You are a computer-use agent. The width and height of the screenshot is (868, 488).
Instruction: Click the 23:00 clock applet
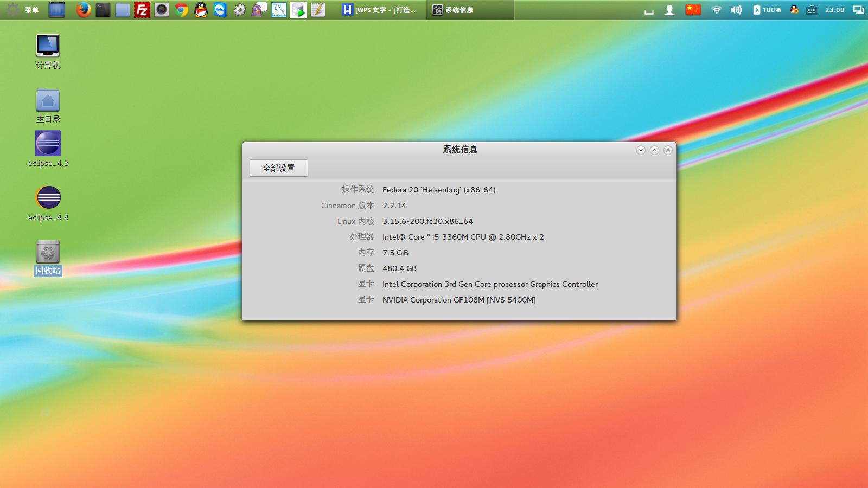click(834, 10)
